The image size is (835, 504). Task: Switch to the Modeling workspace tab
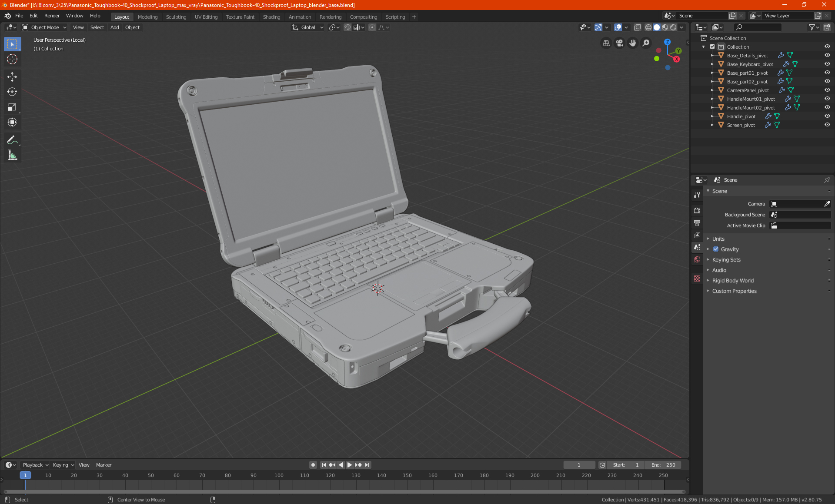coord(147,17)
